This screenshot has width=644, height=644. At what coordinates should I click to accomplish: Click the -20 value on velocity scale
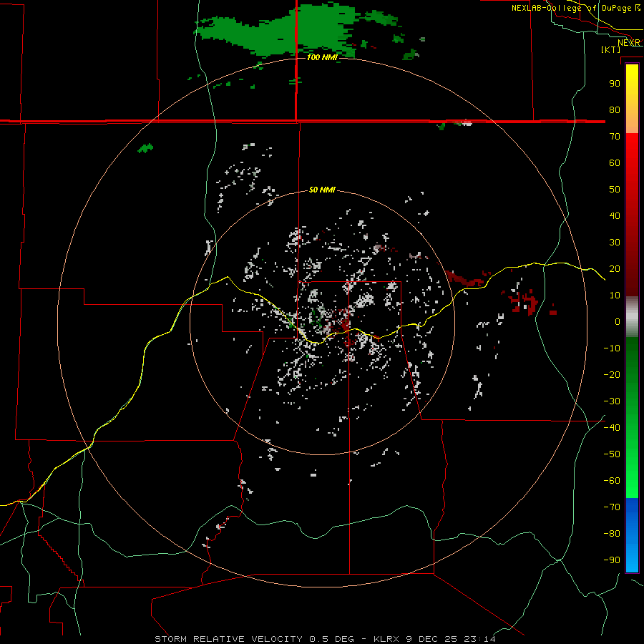[x=612, y=374]
